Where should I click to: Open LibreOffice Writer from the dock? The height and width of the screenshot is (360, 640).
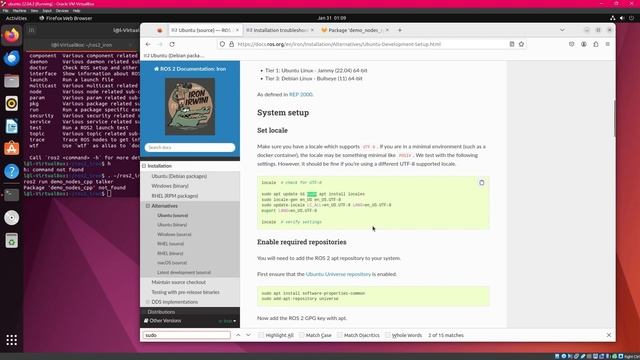11,126
